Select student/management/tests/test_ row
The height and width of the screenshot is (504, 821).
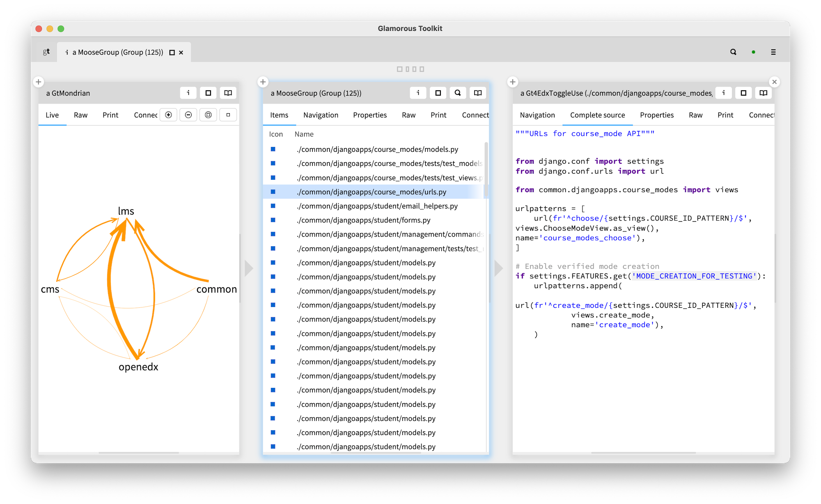374,249
